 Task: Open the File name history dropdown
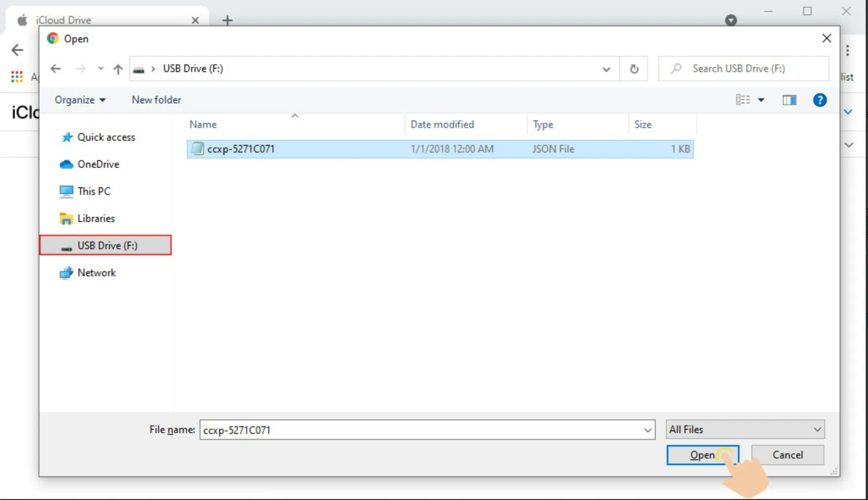tap(648, 430)
